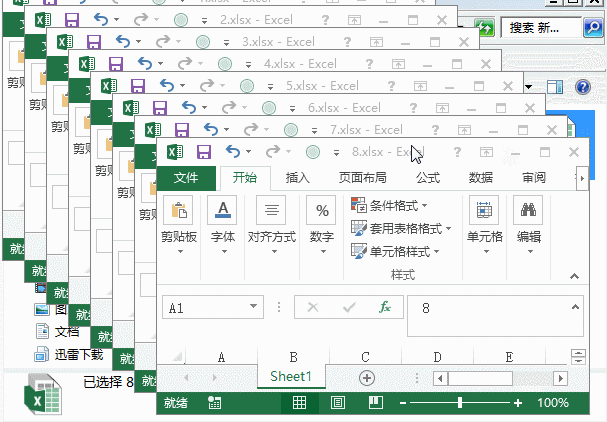The width and height of the screenshot is (607, 422).
Task: Open the 编辑 editing group with binoculars
Action: click(528, 225)
